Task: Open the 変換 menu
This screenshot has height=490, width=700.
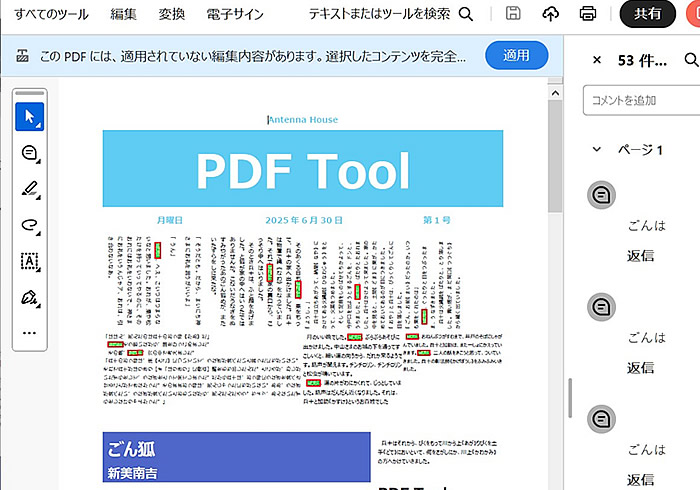Action: coord(171,14)
